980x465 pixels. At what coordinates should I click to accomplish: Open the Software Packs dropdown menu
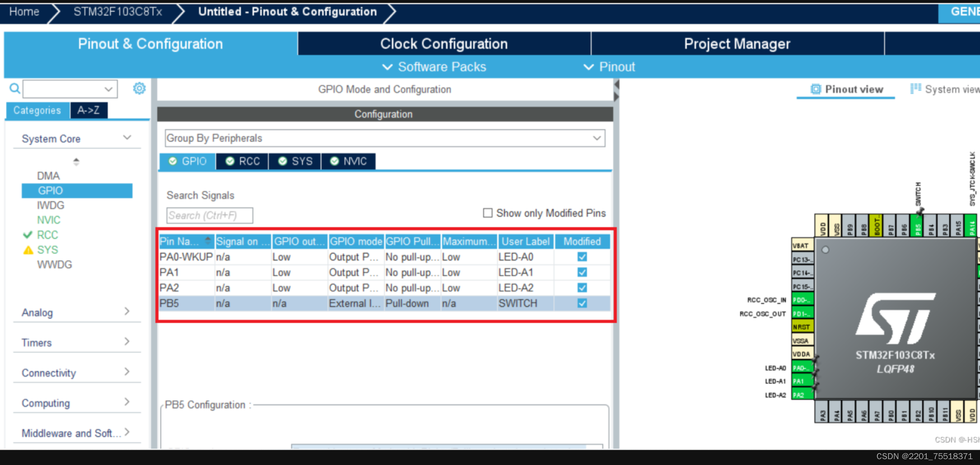tap(434, 67)
